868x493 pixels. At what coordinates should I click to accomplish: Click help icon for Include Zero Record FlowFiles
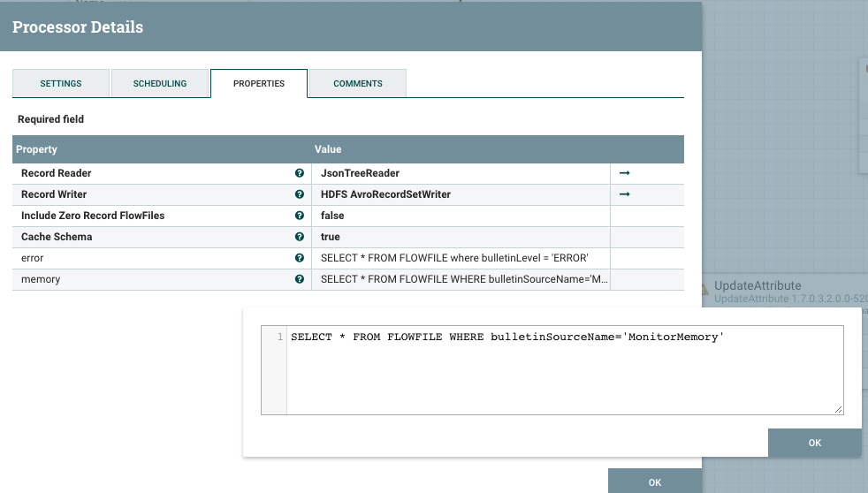click(x=300, y=216)
